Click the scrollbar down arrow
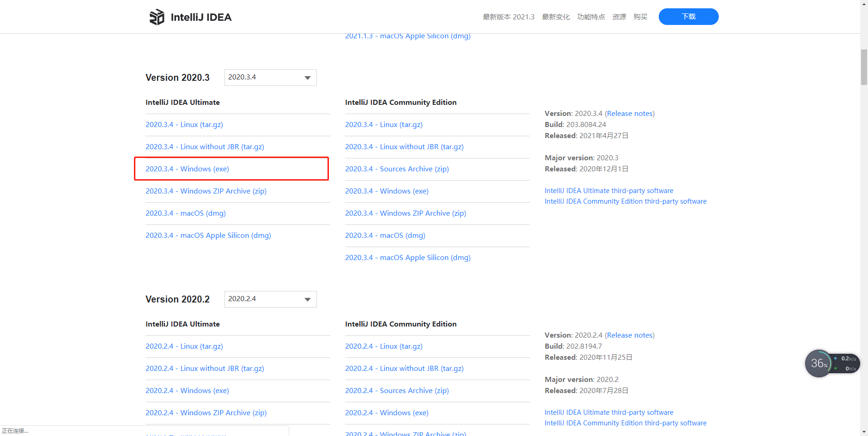The width and height of the screenshot is (868, 436). [864, 432]
